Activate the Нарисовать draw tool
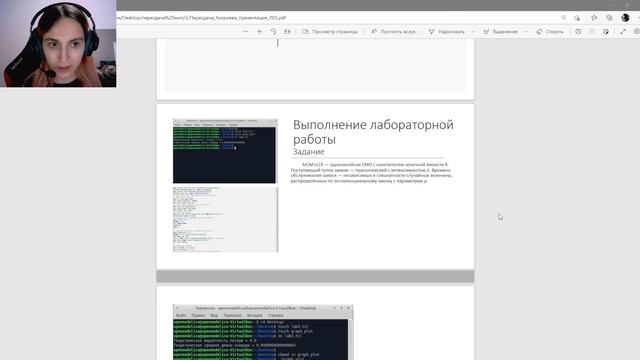The width and height of the screenshot is (640, 360). click(x=447, y=31)
